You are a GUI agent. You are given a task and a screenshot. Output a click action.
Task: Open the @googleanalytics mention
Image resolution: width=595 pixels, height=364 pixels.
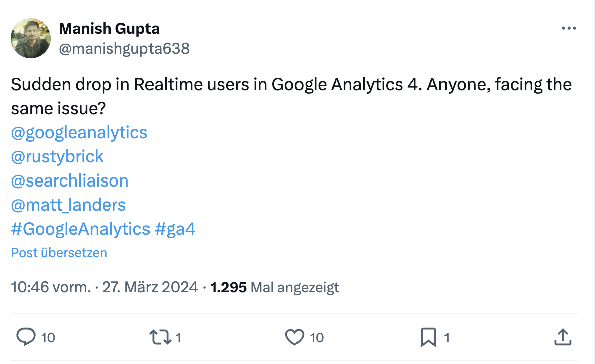78,132
